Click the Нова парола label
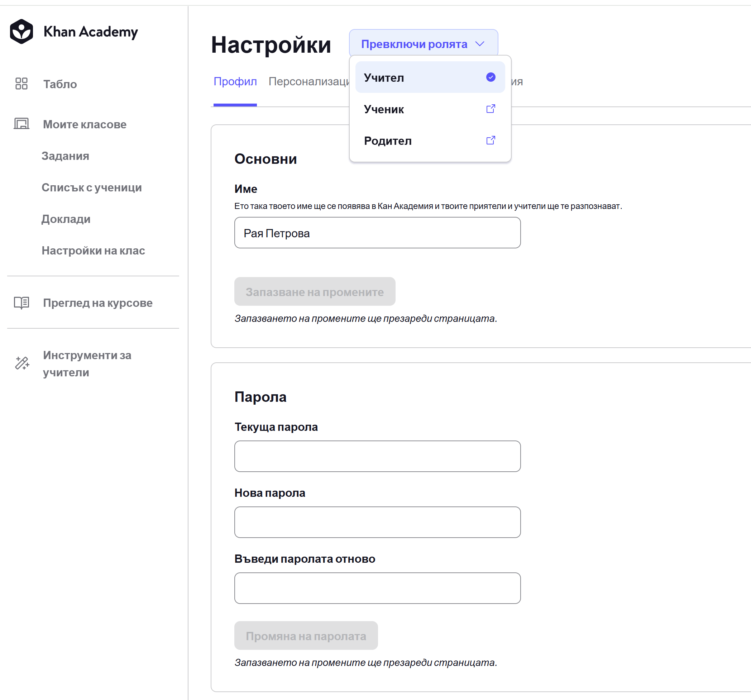Viewport: 751px width, 700px height. coord(270,493)
